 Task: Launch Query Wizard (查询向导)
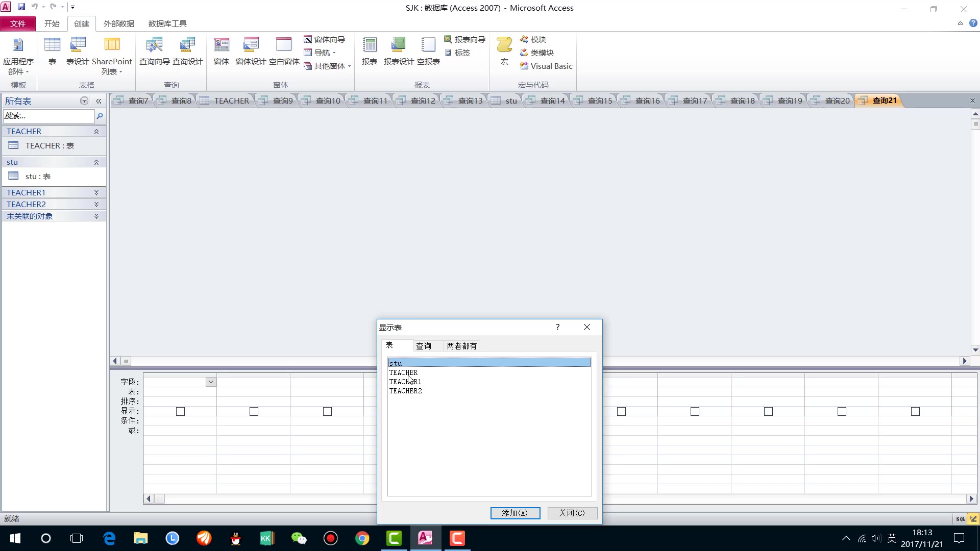click(x=154, y=51)
